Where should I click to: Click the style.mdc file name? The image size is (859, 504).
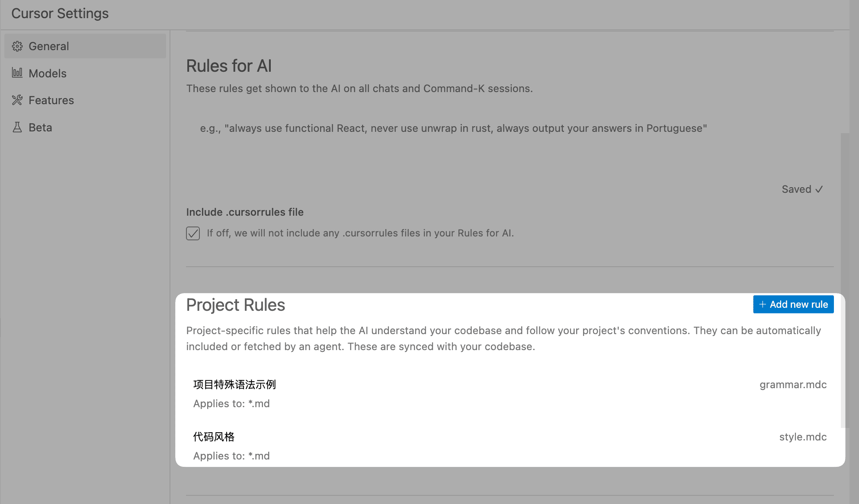click(x=803, y=437)
